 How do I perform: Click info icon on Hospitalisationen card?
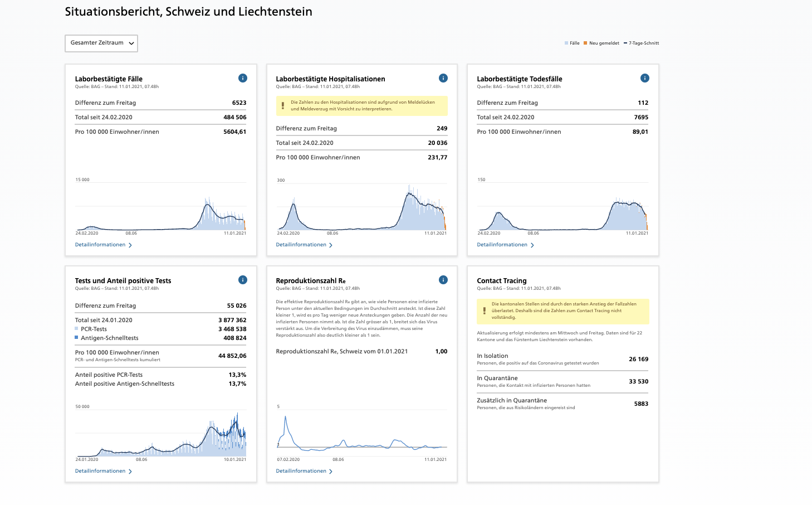(443, 78)
